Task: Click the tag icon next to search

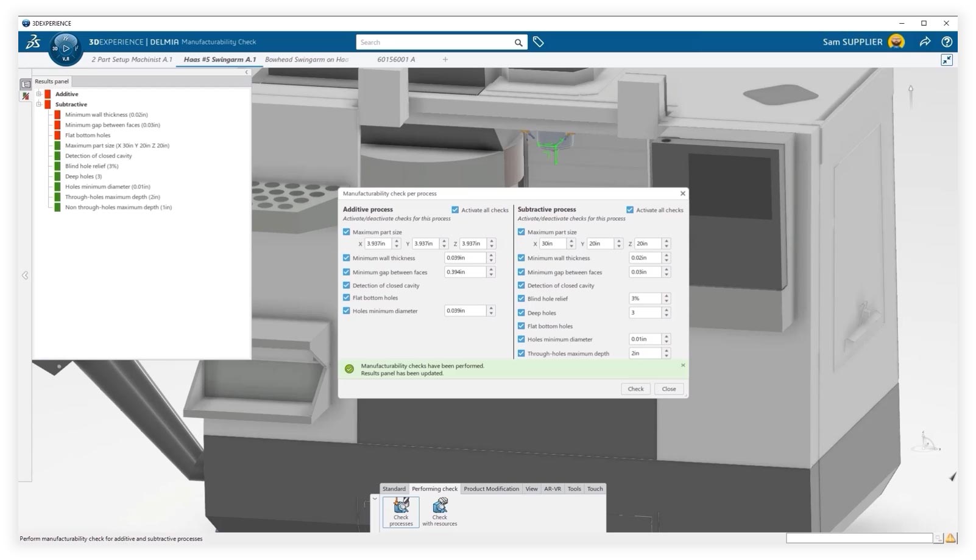Action: point(538,42)
